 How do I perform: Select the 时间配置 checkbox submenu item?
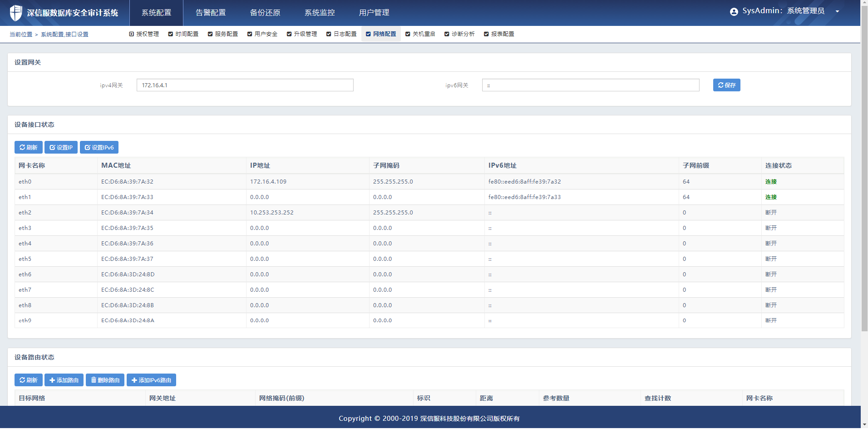tap(183, 34)
